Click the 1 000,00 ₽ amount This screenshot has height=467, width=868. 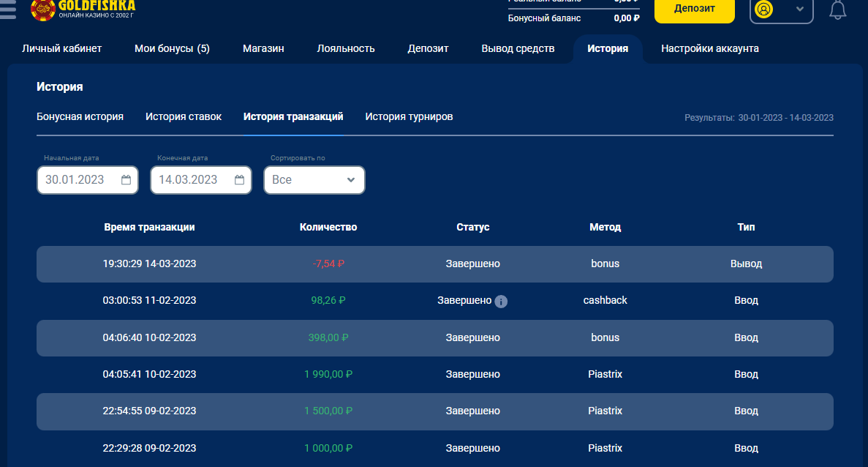tap(328, 448)
